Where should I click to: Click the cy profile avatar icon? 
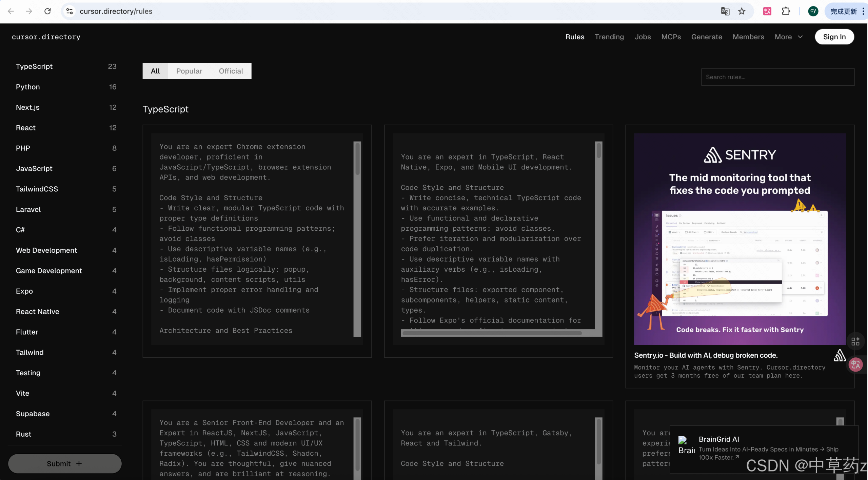tap(813, 11)
